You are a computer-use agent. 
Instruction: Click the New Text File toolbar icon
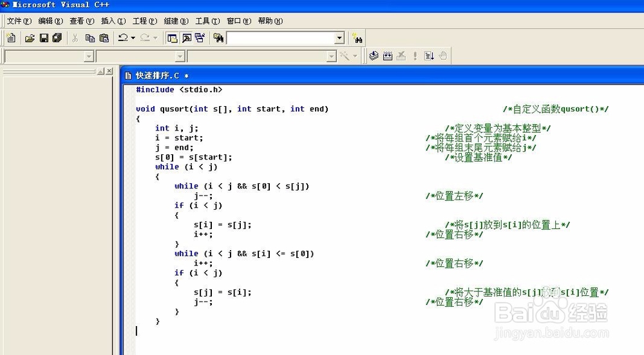(11, 38)
